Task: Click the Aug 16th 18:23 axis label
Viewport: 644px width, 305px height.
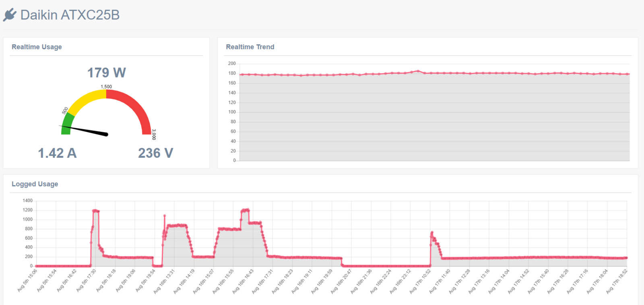Action: pos(282,281)
